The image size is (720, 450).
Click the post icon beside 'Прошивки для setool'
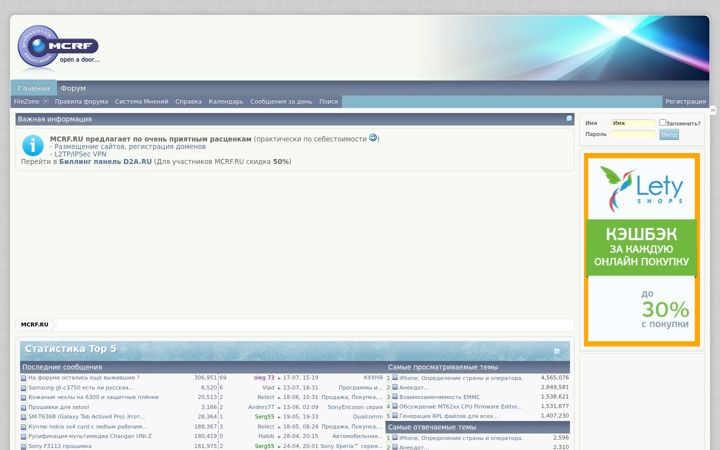[23, 407]
